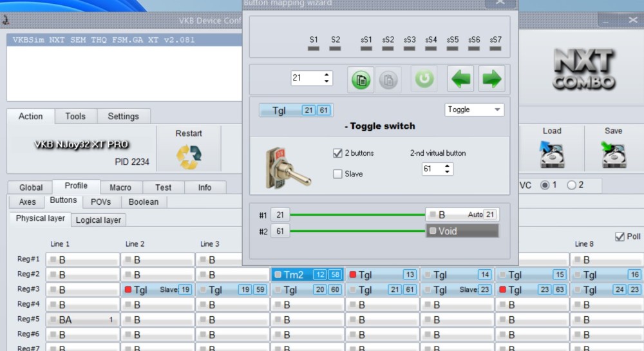Open the Axes sub-tab
Screen dimensions: 644x351
tap(27, 202)
